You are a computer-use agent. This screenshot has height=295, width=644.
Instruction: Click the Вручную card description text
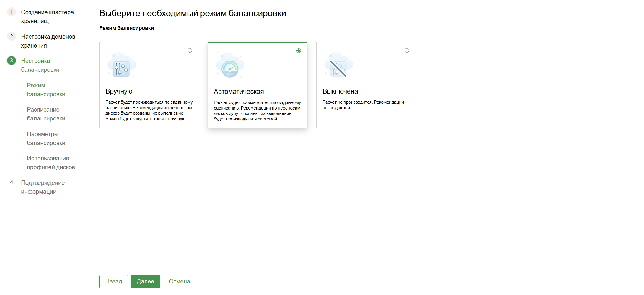tap(149, 110)
